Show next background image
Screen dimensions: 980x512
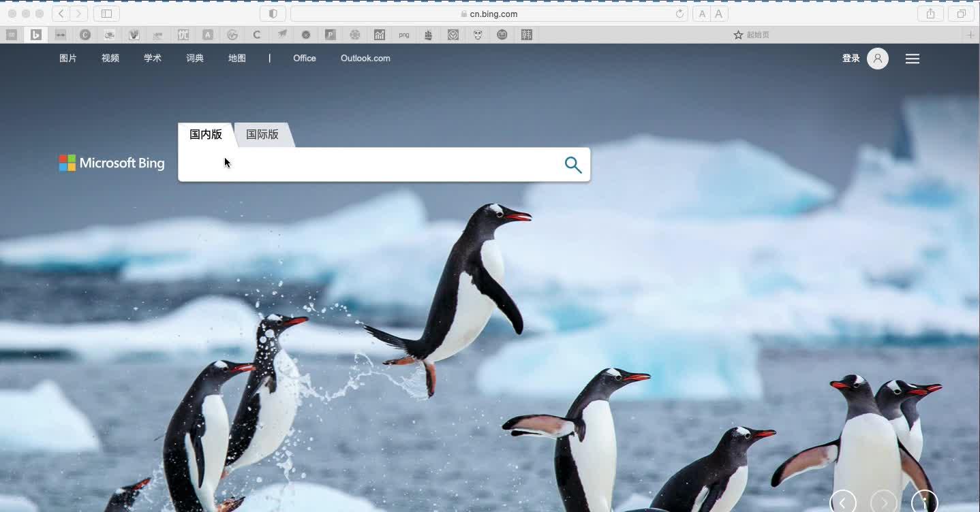tap(884, 502)
